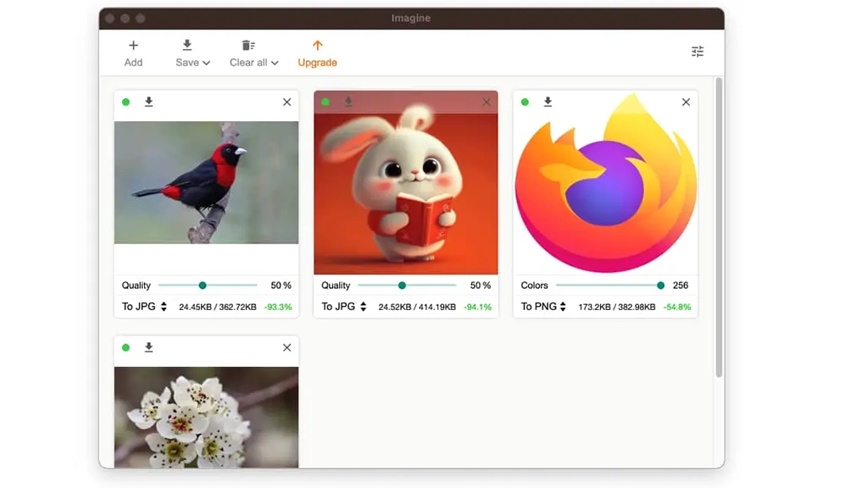This screenshot has width=868, height=488.
Task: Remove the Firefox logo card
Action: [x=686, y=102]
